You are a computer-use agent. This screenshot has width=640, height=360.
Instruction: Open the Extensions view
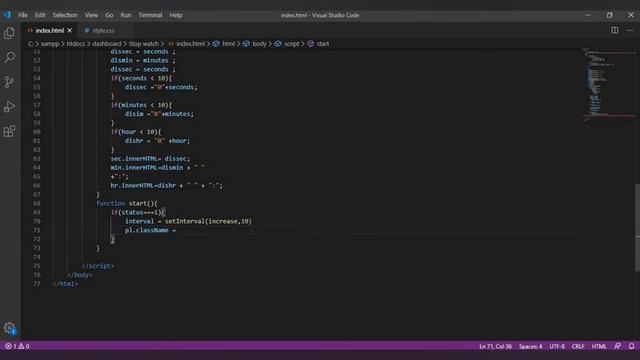click(9, 131)
